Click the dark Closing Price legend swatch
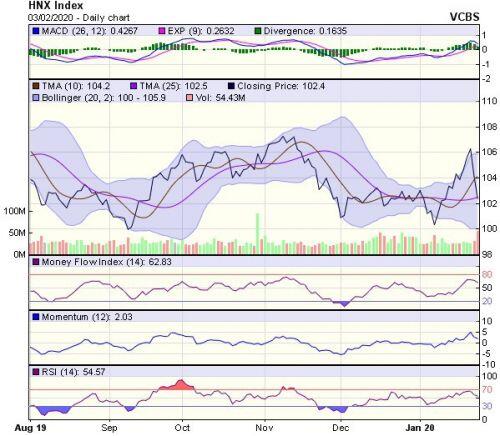Screen dimensions: 500x436 231,86
